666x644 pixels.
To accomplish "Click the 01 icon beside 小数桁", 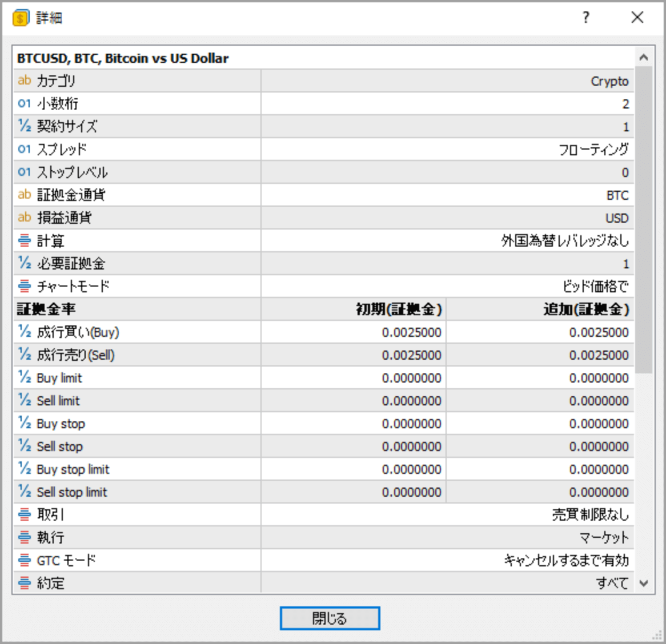I will tap(24, 103).
